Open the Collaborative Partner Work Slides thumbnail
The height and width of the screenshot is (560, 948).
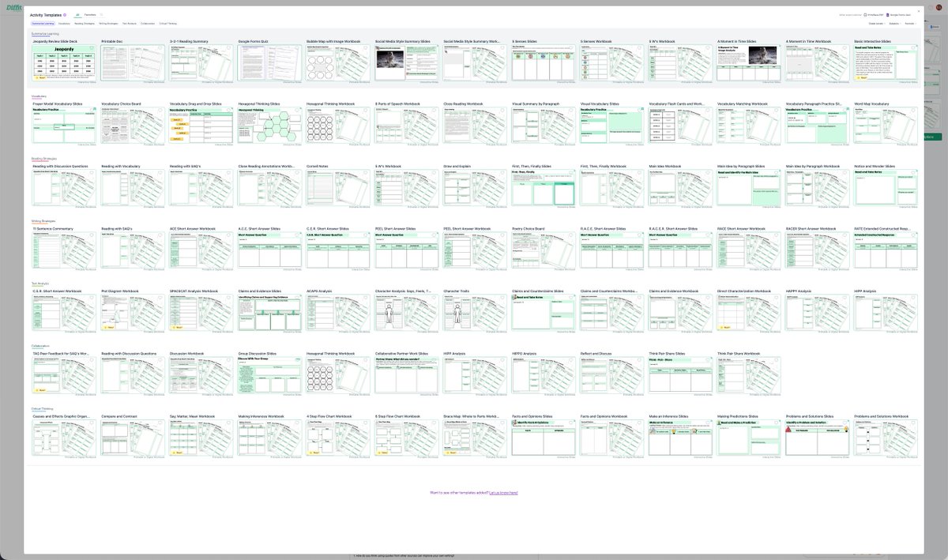(407, 376)
